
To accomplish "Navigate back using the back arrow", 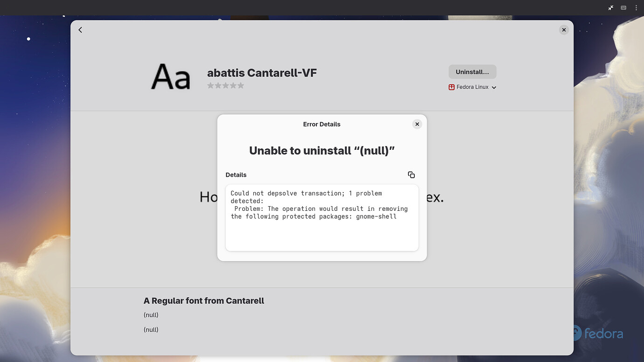I will coord(80,29).
